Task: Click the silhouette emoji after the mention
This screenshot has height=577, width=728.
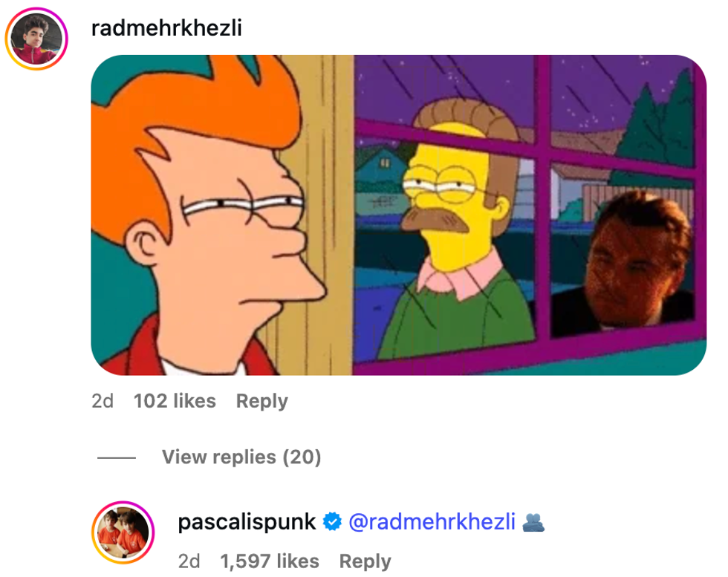Action: pyautogui.click(x=533, y=522)
